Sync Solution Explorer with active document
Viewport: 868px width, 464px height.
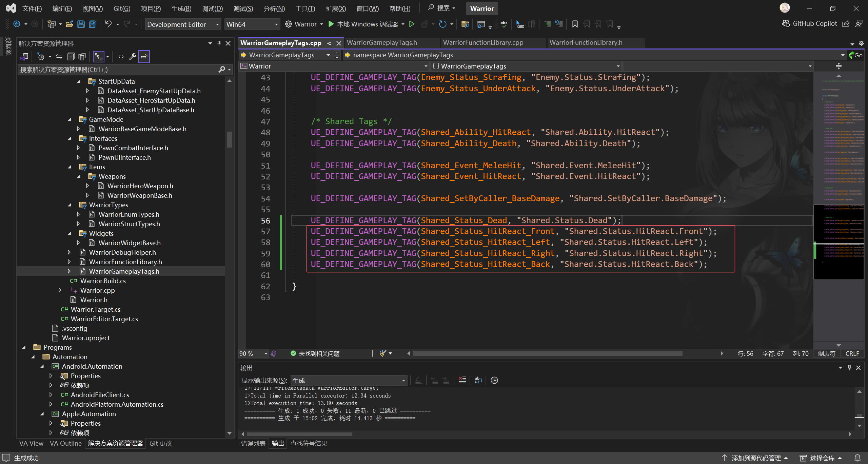(59, 56)
